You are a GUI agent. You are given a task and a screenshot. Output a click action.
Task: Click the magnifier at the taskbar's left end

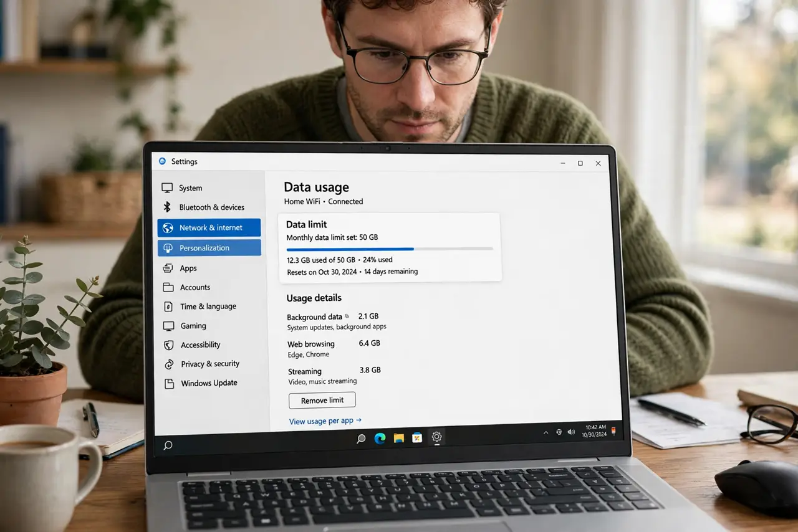(x=167, y=445)
